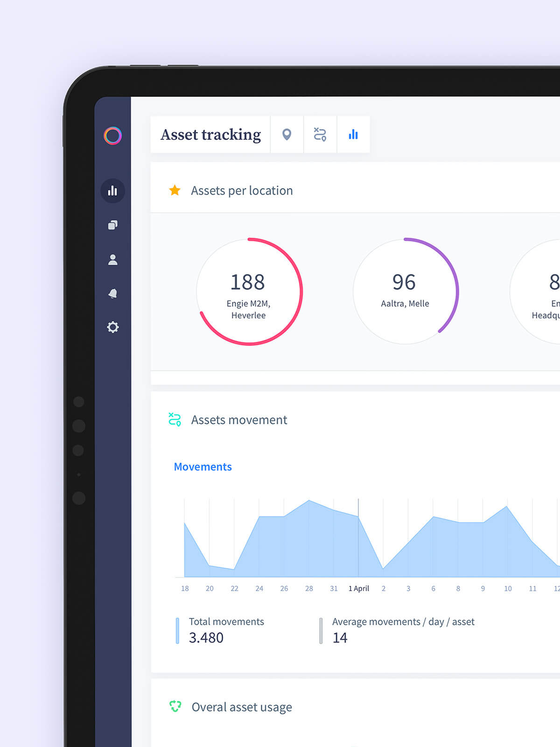Open the settings gear in sidebar

click(112, 327)
